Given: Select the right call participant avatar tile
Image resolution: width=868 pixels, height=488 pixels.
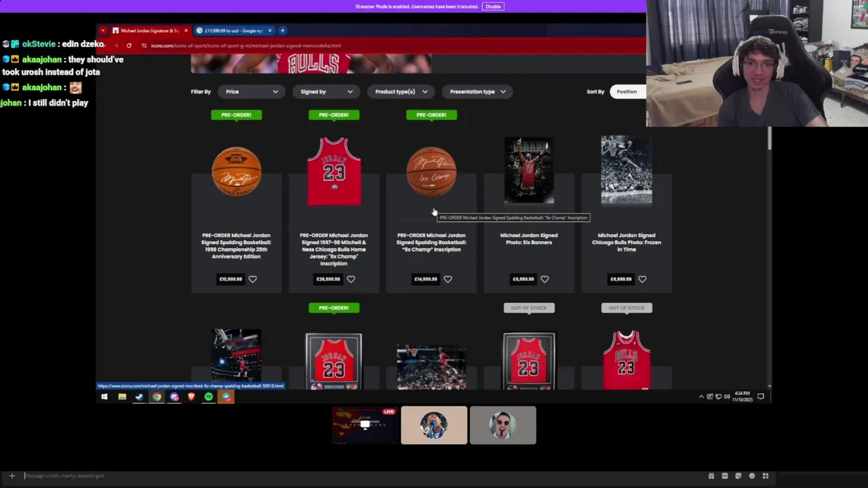Looking at the screenshot, I should [x=502, y=426].
